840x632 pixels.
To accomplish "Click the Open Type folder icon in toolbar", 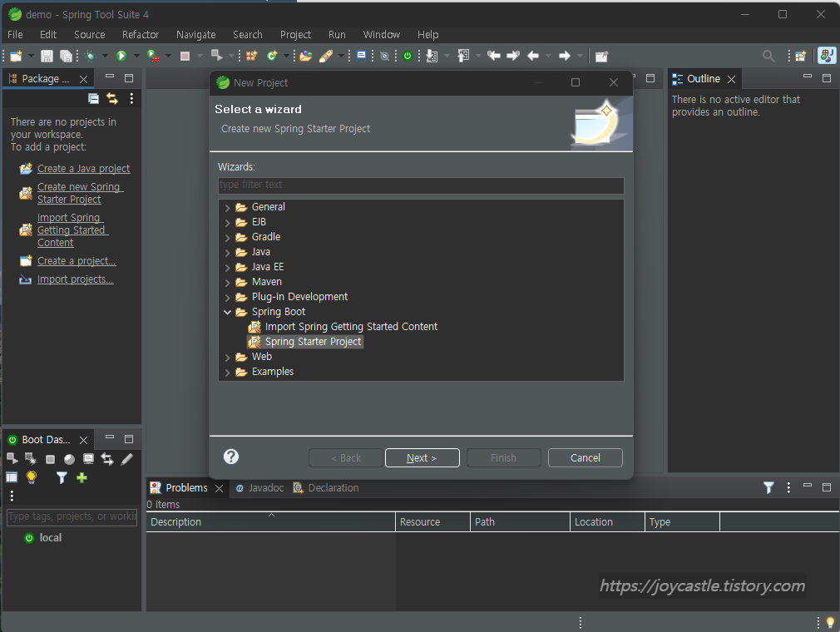I will tap(306, 56).
